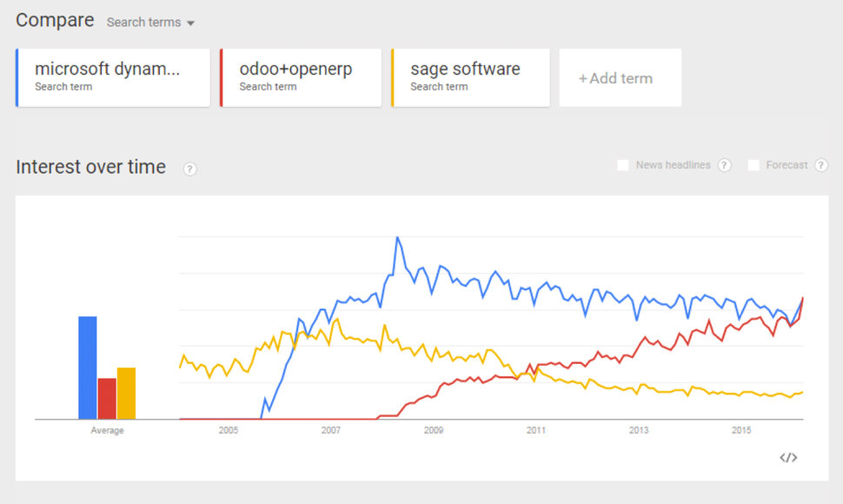Click the 2015 year label on chart
Image resolution: width=843 pixels, height=504 pixels.
(x=741, y=430)
